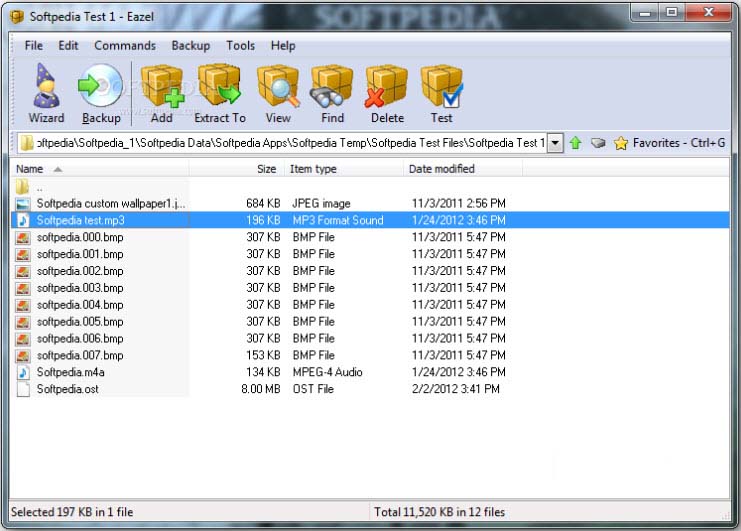Open the Tools menu

240,45
